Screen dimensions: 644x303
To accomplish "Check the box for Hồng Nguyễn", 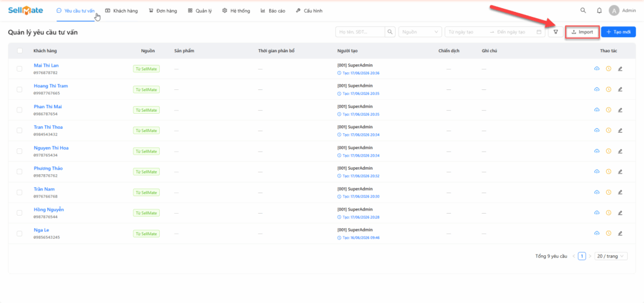I will point(19,212).
